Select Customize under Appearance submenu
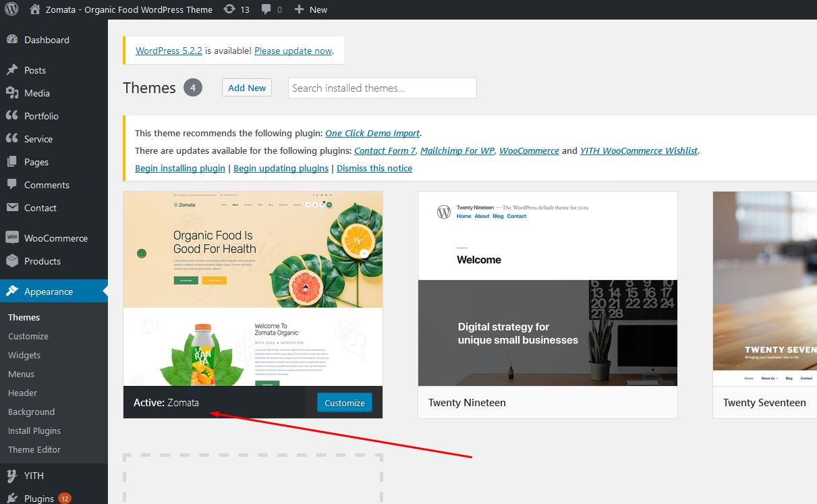Screen dimensions: 817x504 pyautogui.click(x=28, y=336)
